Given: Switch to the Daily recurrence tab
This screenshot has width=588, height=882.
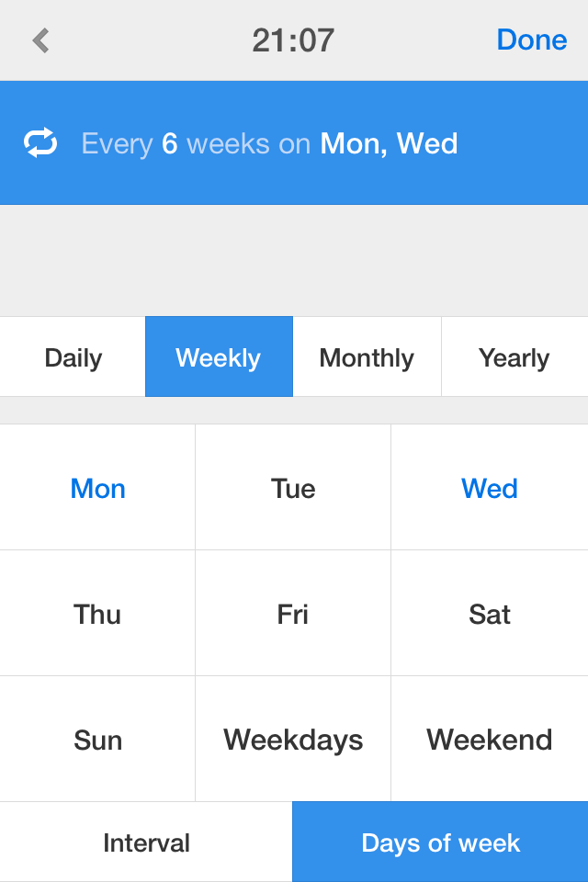Looking at the screenshot, I should [x=72, y=357].
